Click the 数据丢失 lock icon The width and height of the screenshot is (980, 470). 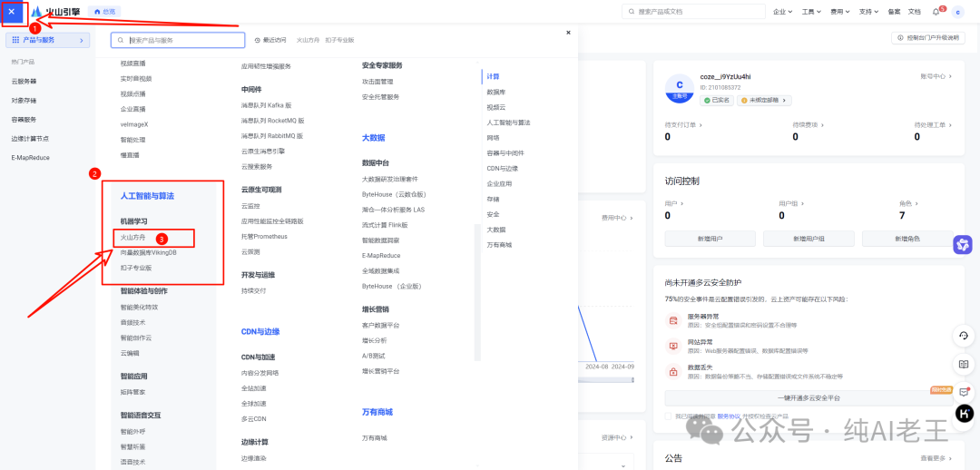point(673,372)
